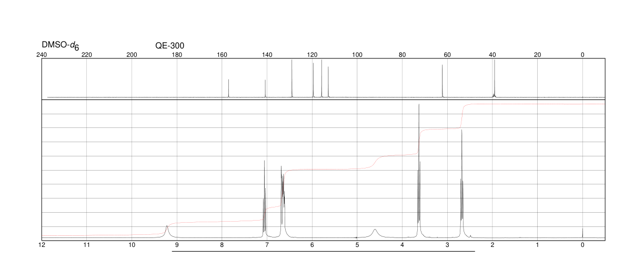This screenshot has height=278, width=644.
Task: Click the 4 ppm label on proton axis
Action: point(402,245)
